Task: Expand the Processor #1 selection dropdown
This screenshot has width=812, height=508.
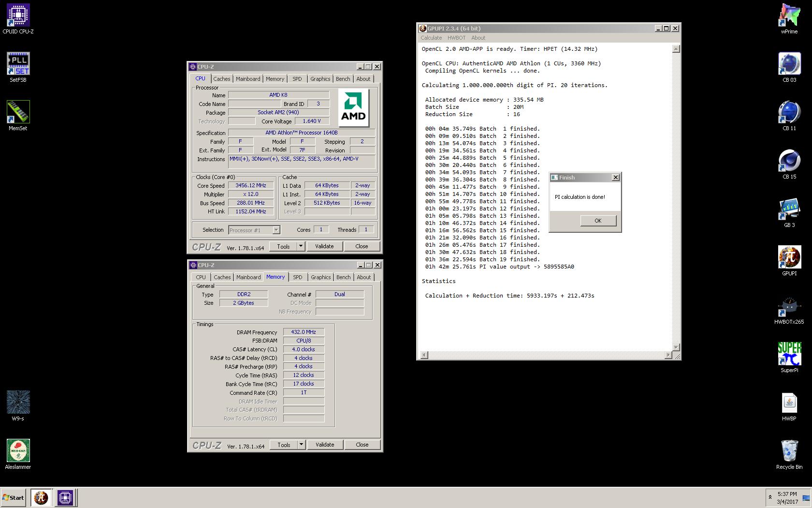Action: click(276, 230)
